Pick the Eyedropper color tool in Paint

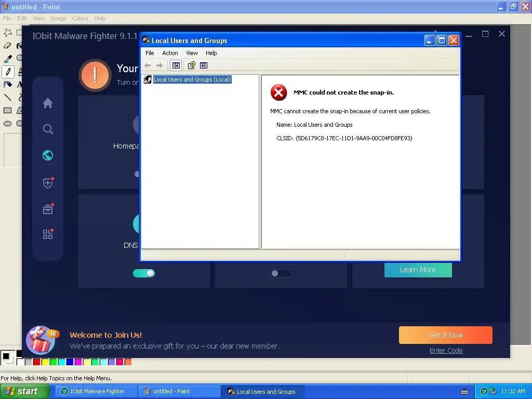(x=8, y=59)
